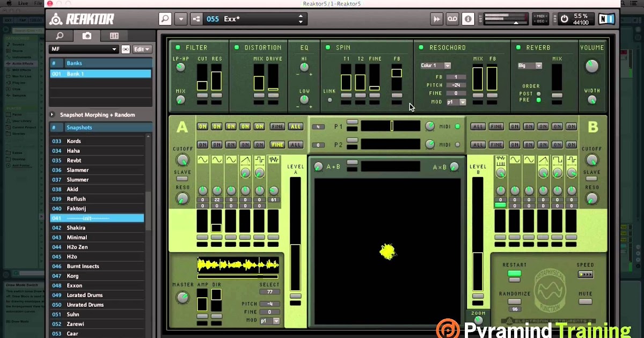
Task: Click the SLAVE button in section A
Action: pos(182,179)
